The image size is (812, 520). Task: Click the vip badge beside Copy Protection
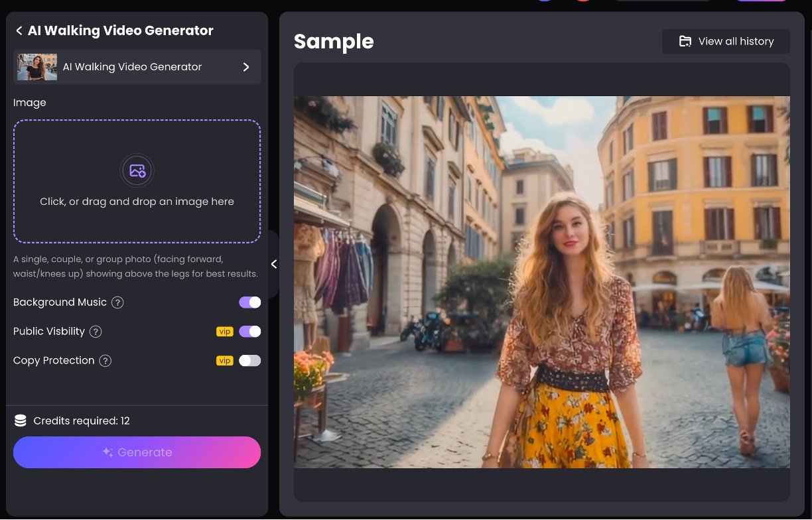[x=225, y=361]
